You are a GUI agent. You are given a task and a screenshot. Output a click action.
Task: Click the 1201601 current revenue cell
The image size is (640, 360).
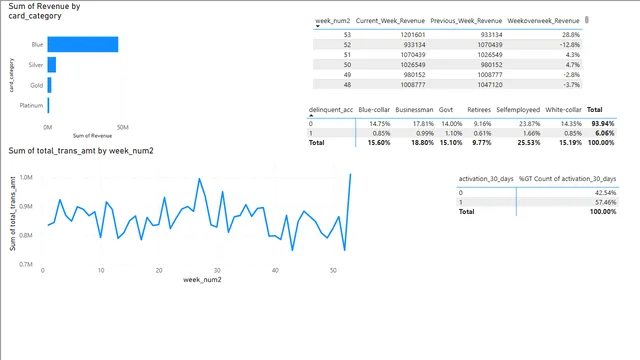[x=412, y=35]
